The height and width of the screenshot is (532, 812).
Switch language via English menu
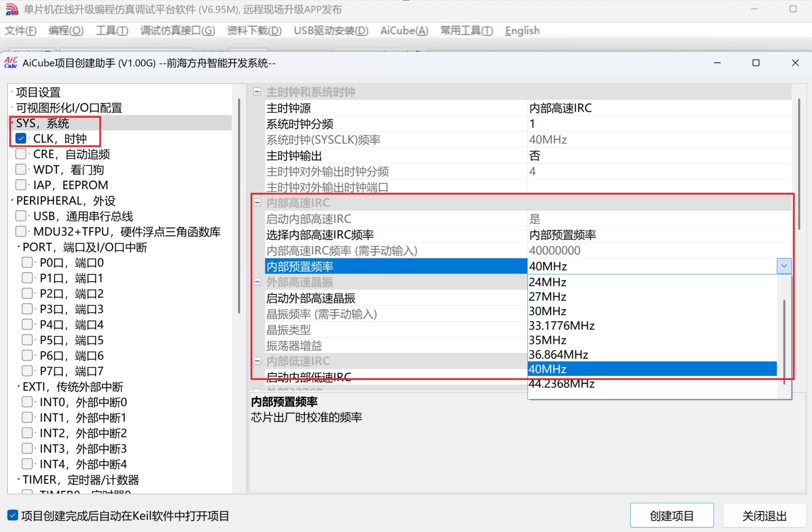click(522, 31)
